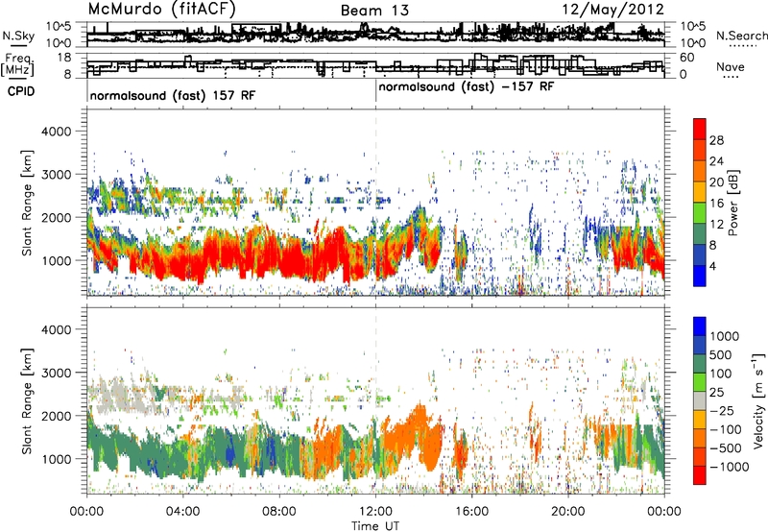Image resolution: width=768 pixels, height=532 pixels.
Task: Select the red bottom segment of Velocity color bar
Action: (700, 475)
